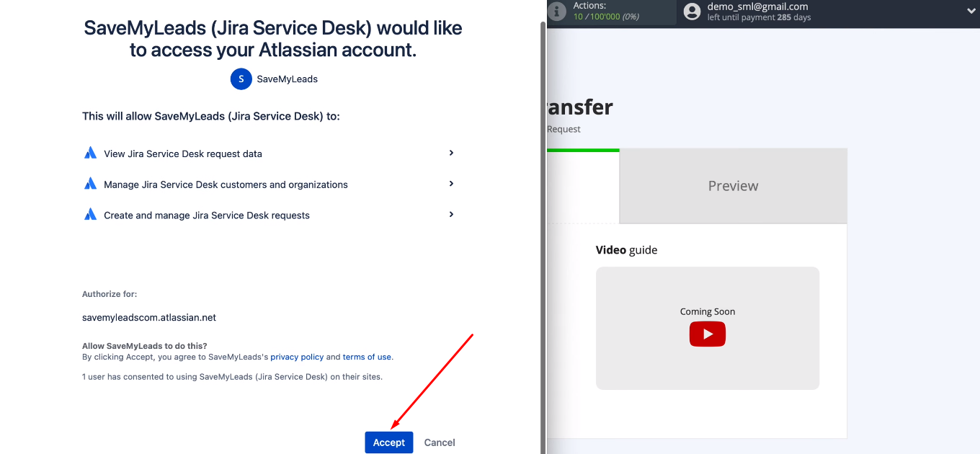Select View Jira Service Desk request data text
The image size is (980, 454).
click(x=183, y=153)
